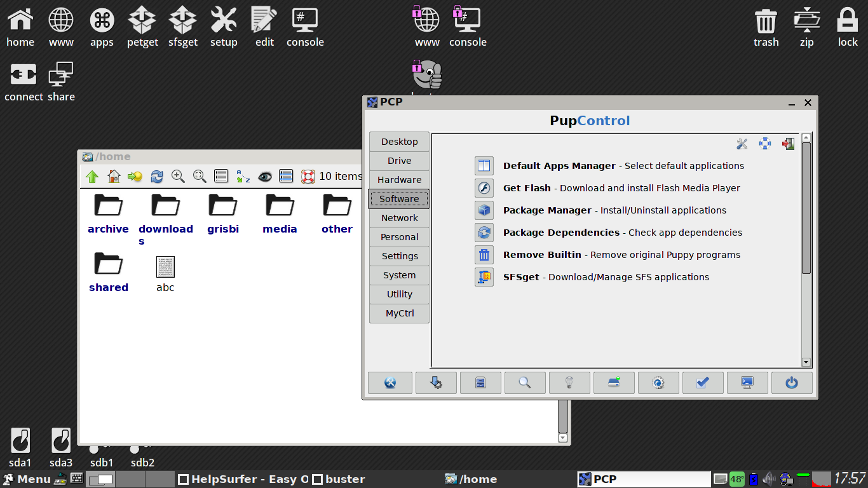Sort files A to Z in /home
The width and height of the screenshot is (868, 488).
point(243,177)
